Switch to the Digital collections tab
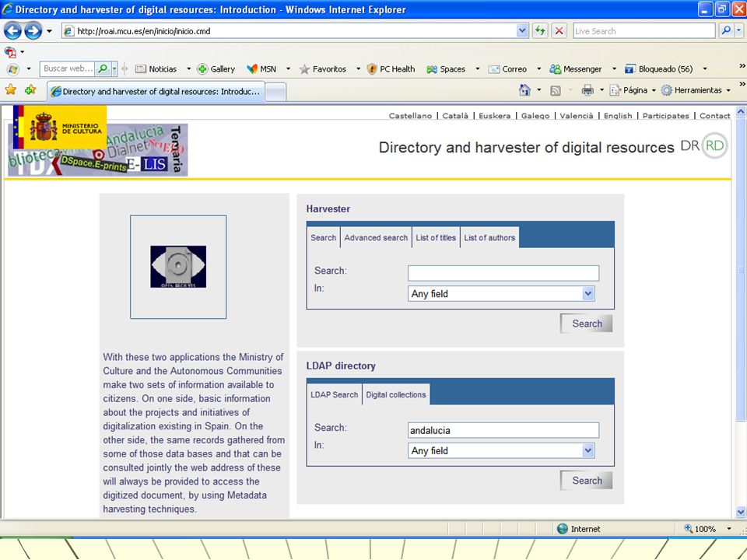The image size is (747, 560). pyautogui.click(x=396, y=395)
